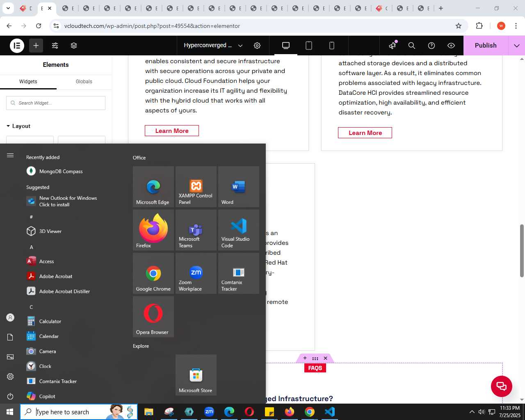Click the right Learn More button
The image size is (525, 420).
pos(365,133)
